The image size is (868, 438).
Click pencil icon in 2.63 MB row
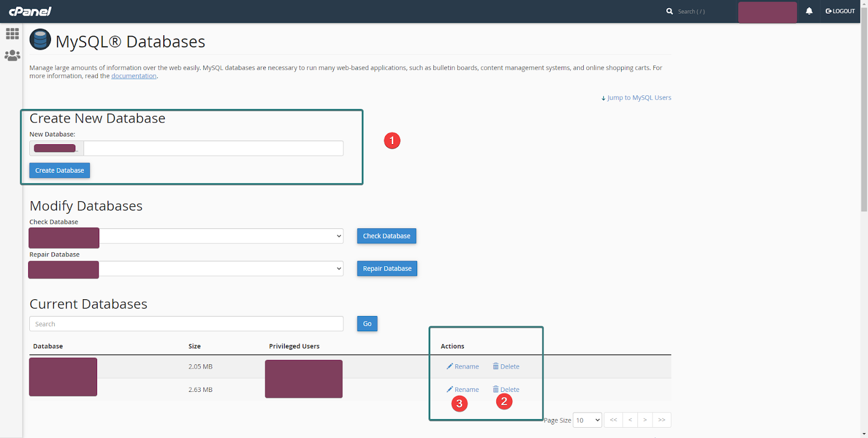coord(450,389)
